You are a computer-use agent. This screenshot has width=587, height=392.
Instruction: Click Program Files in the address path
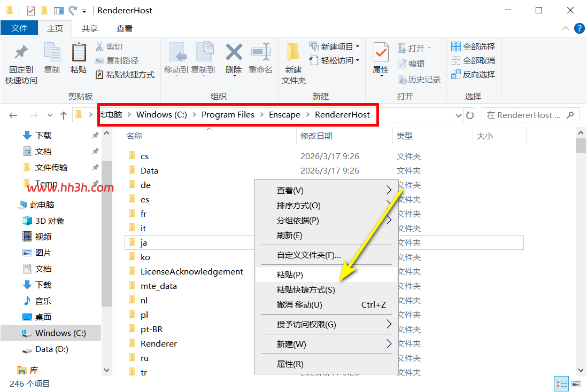(228, 115)
